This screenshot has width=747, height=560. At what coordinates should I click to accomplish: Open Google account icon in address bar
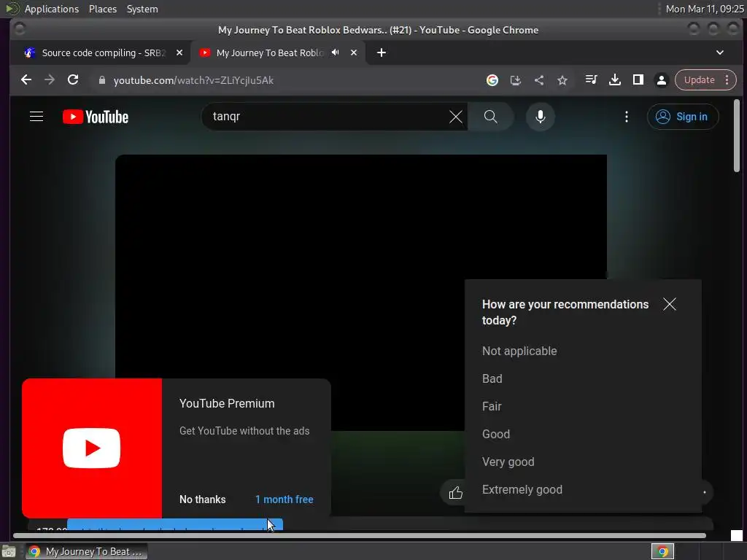492,80
